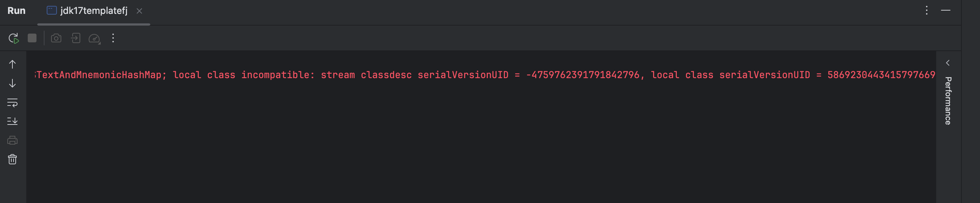Toggle scroll to end of console
The image size is (980, 203).
pyautogui.click(x=12, y=121)
